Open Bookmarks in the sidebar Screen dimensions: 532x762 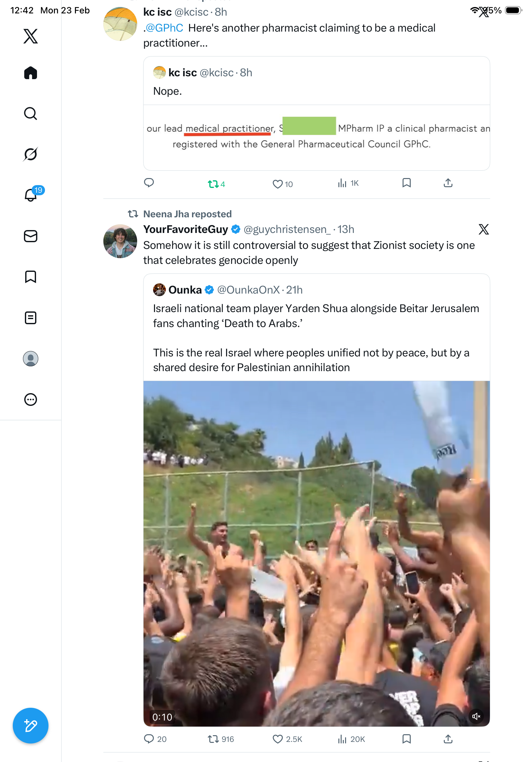click(x=31, y=277)
